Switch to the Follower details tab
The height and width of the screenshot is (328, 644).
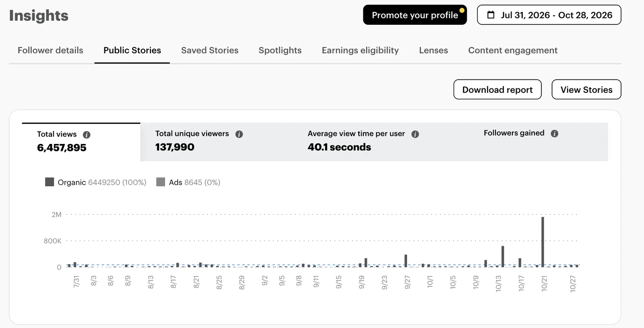click(x=51, y=50)
